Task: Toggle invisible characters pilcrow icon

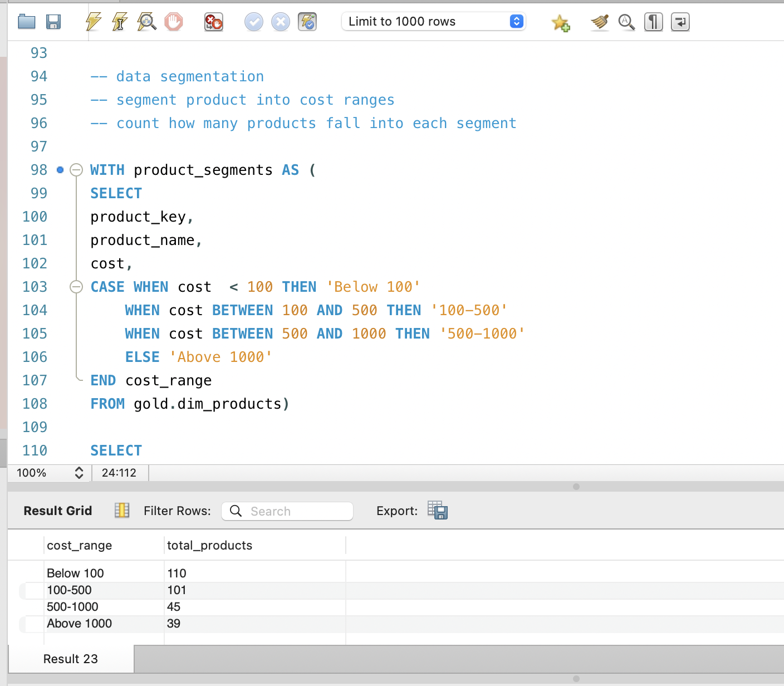Action: [x=653, y=22]
